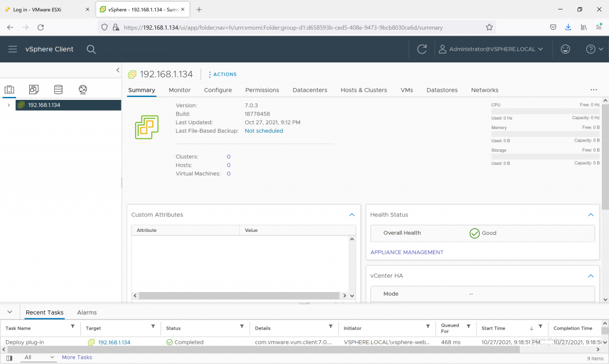Viewport: 609px width, 364px height.
Task: Open the vSphere Client hamburger menu
Action: pyautogui.click(x=12, y=49)
